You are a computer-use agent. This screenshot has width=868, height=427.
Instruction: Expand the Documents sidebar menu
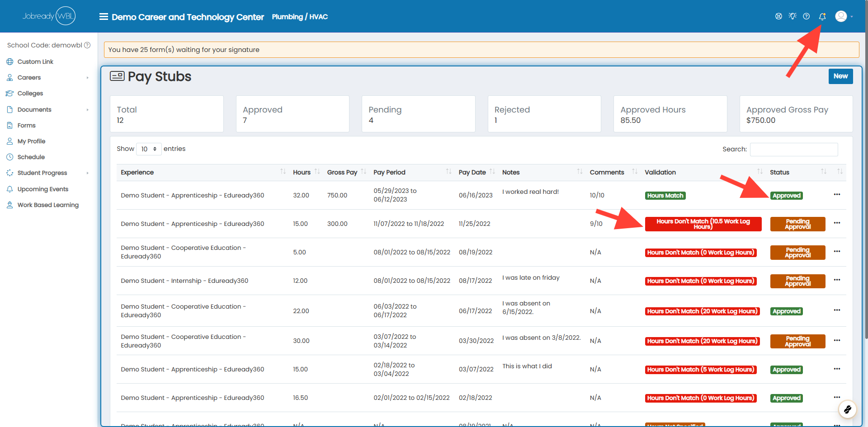pyautogui.click(x=47, y=110)
